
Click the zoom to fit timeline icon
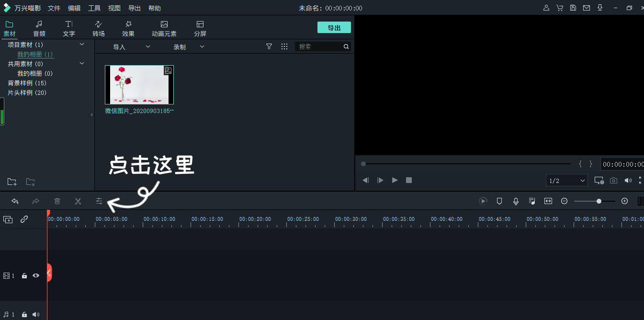click(x=548, y=201)
